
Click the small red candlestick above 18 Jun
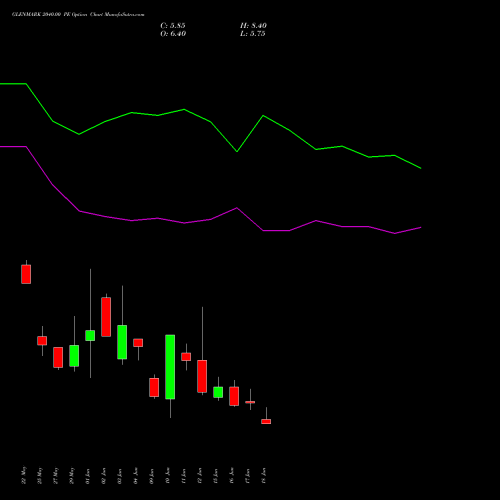click(266, 421)
